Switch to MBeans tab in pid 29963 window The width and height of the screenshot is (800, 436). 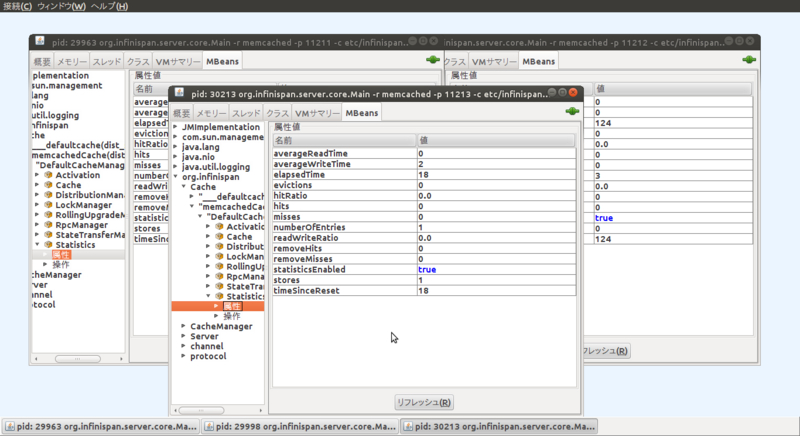[222, 61]
